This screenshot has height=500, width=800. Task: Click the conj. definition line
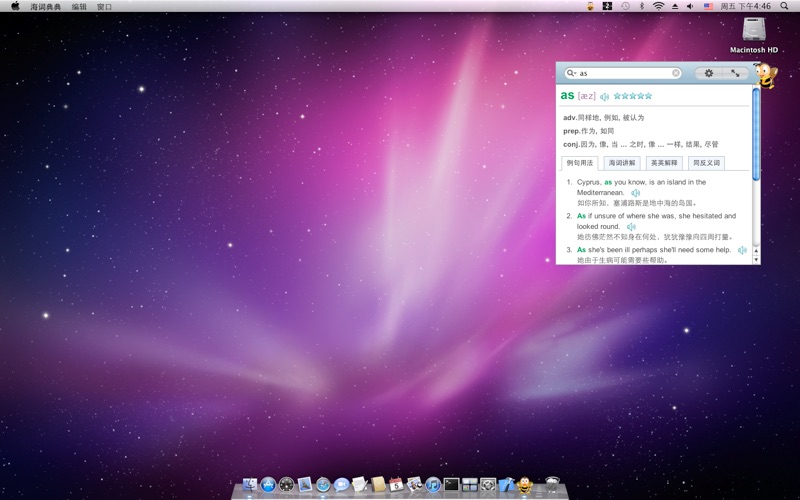click(640, 144)
